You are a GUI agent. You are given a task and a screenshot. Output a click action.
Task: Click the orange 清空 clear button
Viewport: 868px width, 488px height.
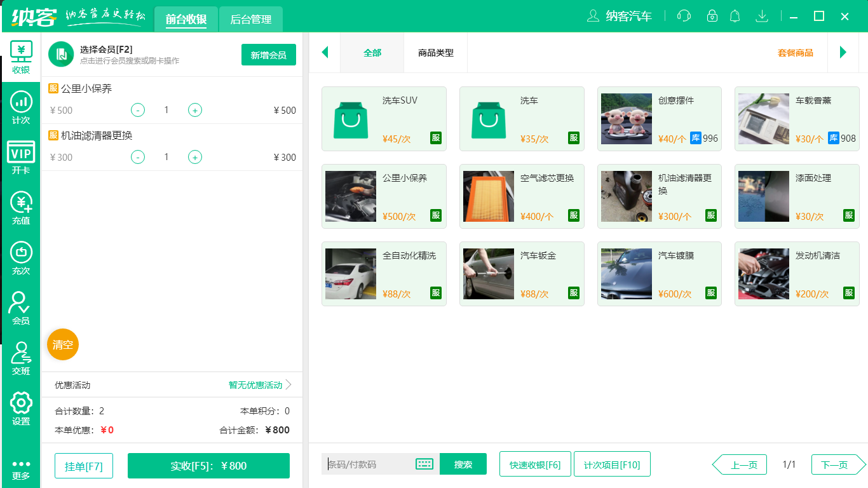coord(63,344)
